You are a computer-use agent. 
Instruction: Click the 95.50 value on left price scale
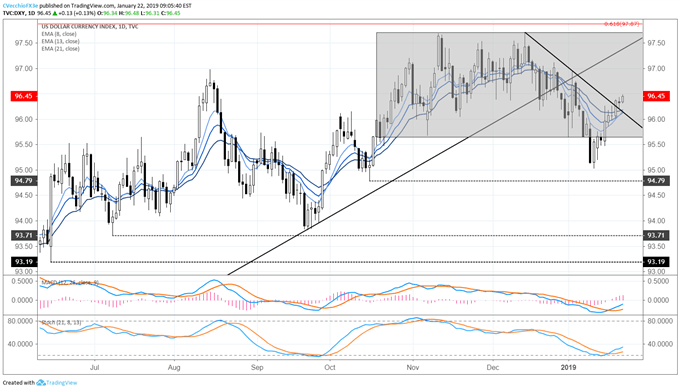[23, 144]
